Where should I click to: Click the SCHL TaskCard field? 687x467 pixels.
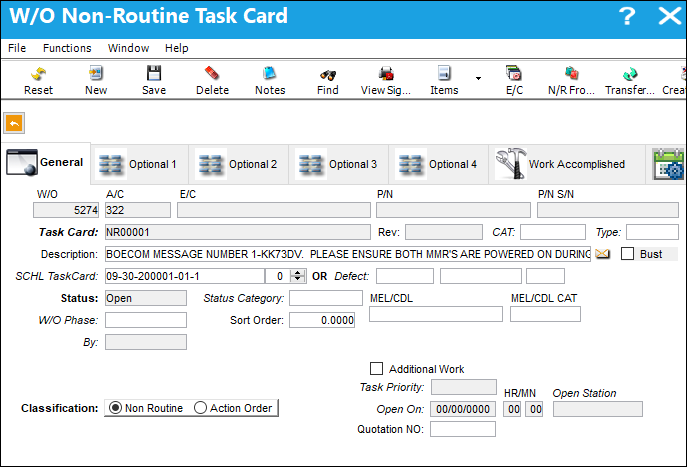click(x=185, y=276)
